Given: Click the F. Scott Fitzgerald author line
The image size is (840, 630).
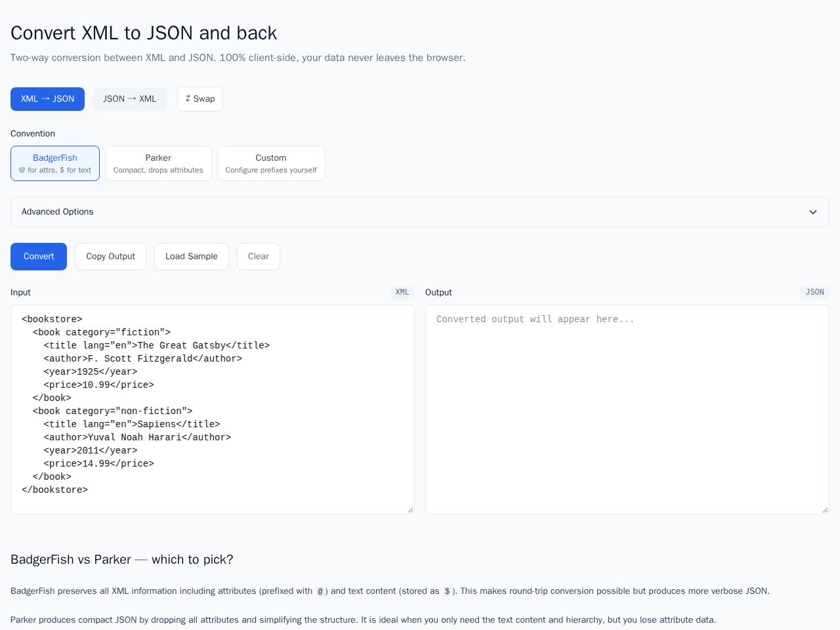Looking at the screenshot, I should pyautogui.click(x=143, y=358).
